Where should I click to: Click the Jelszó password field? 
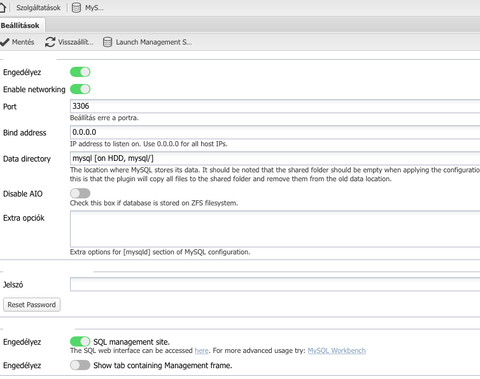pyautogui.click(x=275, y=284)
